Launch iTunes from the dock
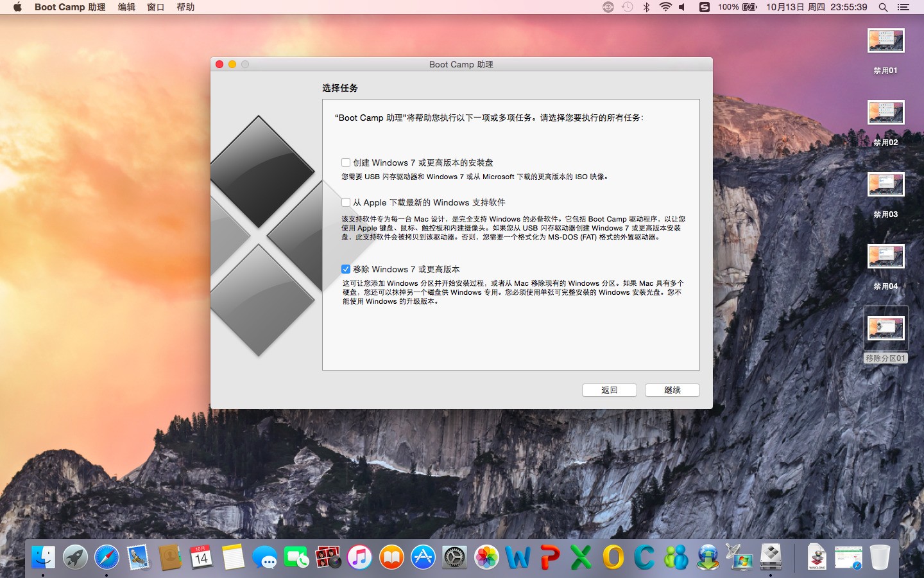This screenshot has height=578, width=924. (359, 557)
